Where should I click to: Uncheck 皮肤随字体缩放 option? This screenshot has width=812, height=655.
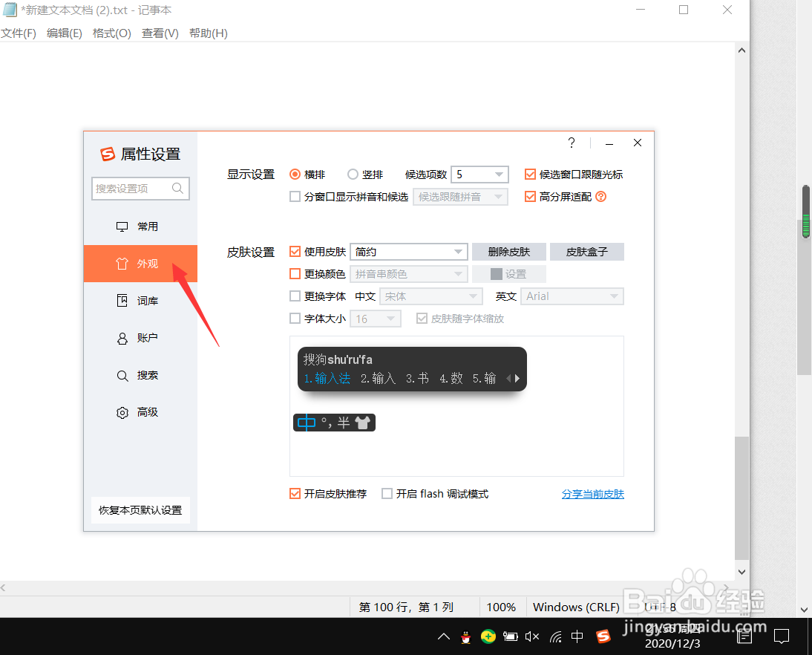tap(423, 318)
